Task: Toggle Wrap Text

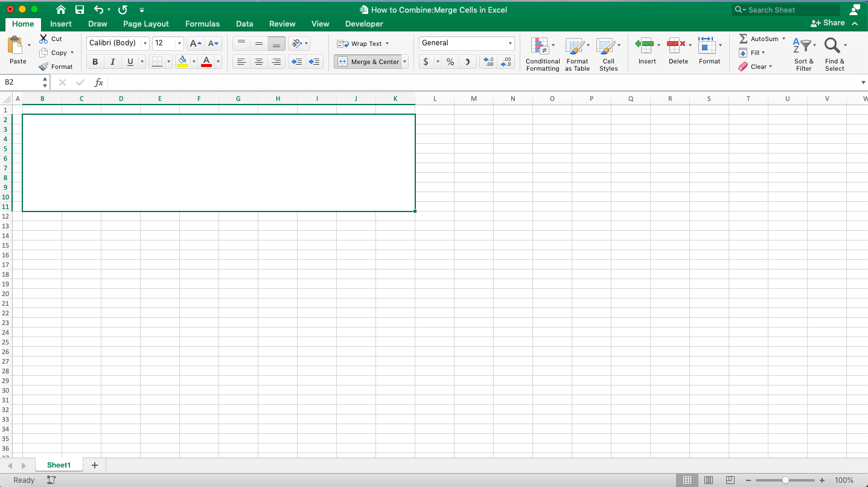Action: click(x=363, y=44)
